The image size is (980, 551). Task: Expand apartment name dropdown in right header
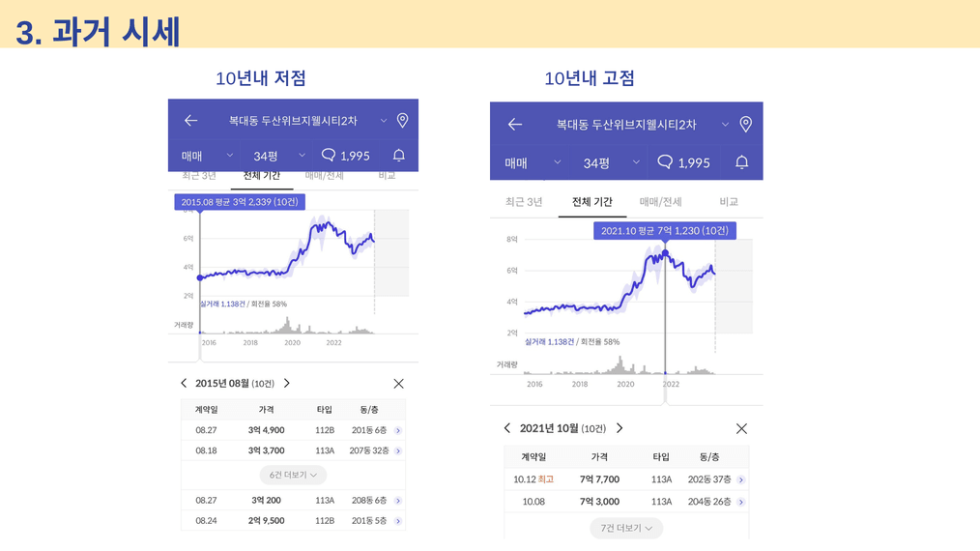click(725, 125)
